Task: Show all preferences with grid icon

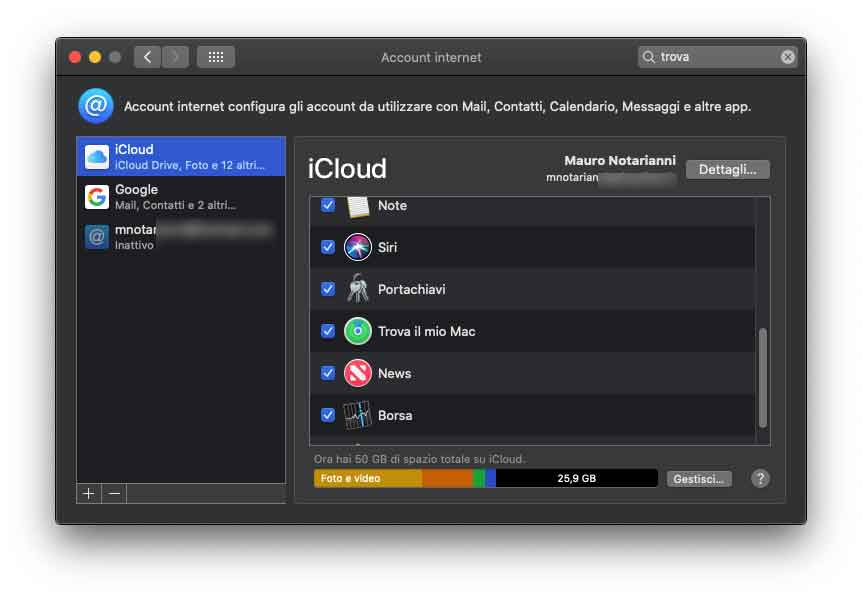Action: [x=216, y=57]
